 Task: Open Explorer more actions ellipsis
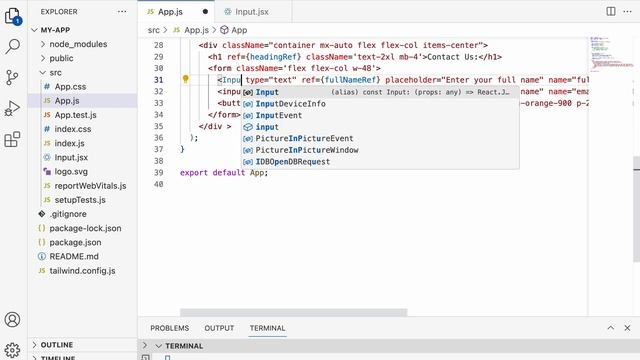(122, 11)
